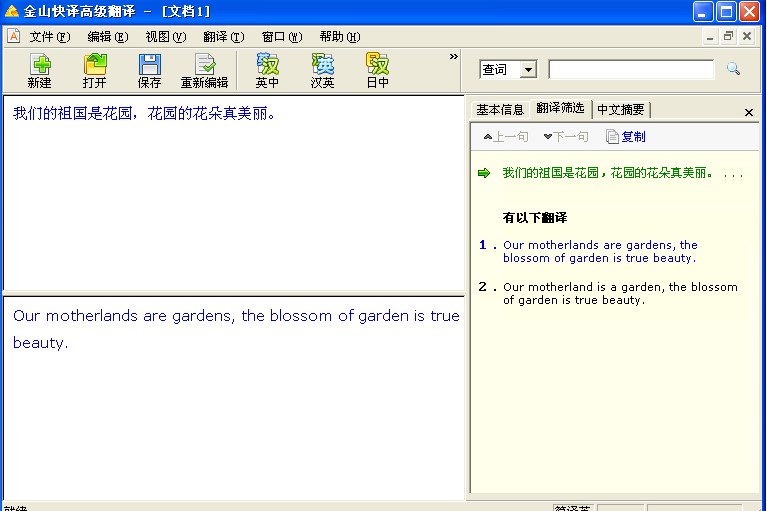This screenshot has height=511, width=767.
Task: Click the word lookup input field
Action: pyautogui.click(x=631, y=69)
